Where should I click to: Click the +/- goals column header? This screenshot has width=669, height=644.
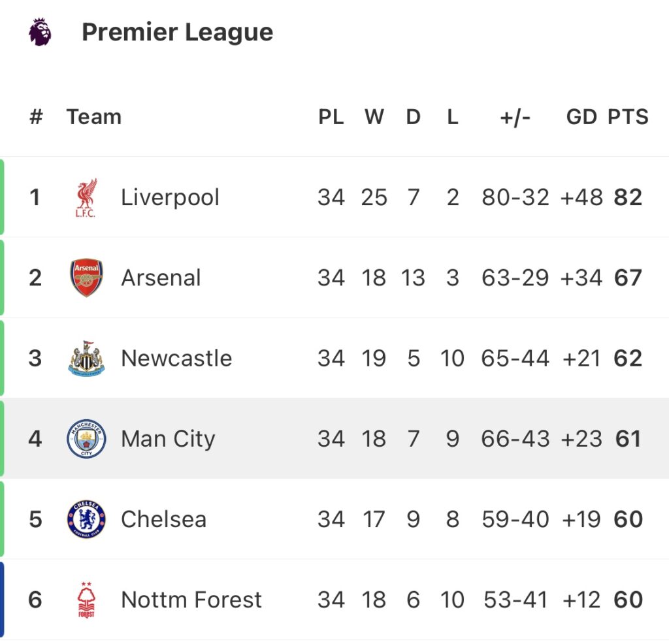coord(515,118)
